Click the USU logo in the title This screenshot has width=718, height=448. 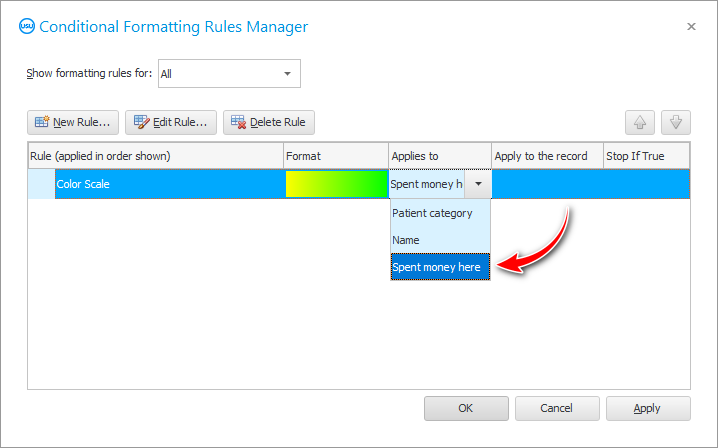[27, 26]
